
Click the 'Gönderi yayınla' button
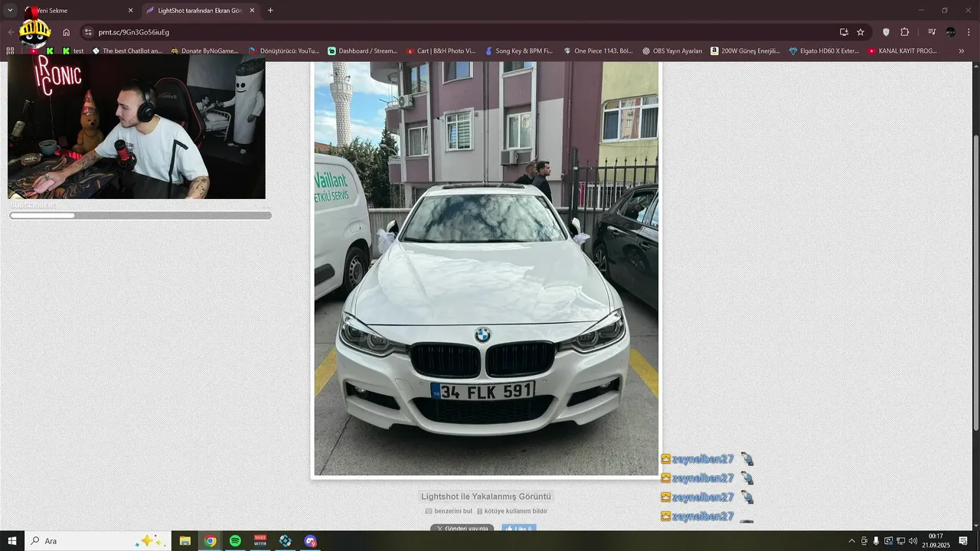(462, 528)
